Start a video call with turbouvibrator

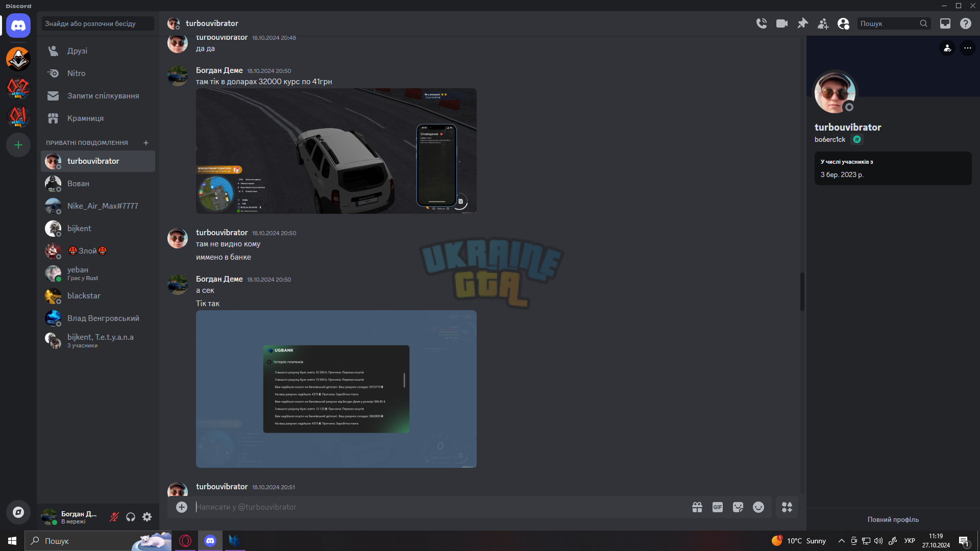click(782, 23)
